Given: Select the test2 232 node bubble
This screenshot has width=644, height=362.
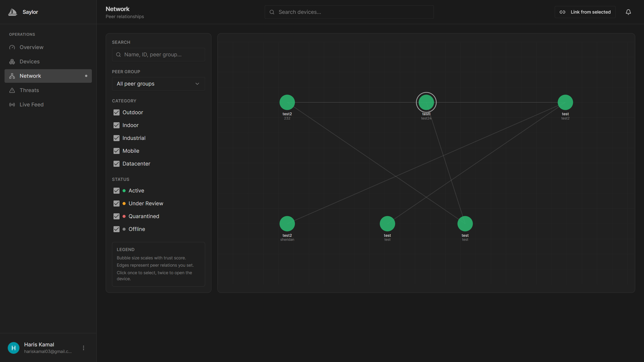Looking at the screenshot, I should (x=287, y=102).
